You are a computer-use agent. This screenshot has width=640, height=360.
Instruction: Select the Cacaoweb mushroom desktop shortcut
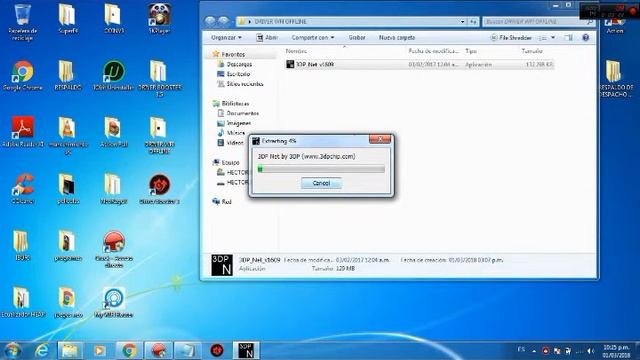113,249
